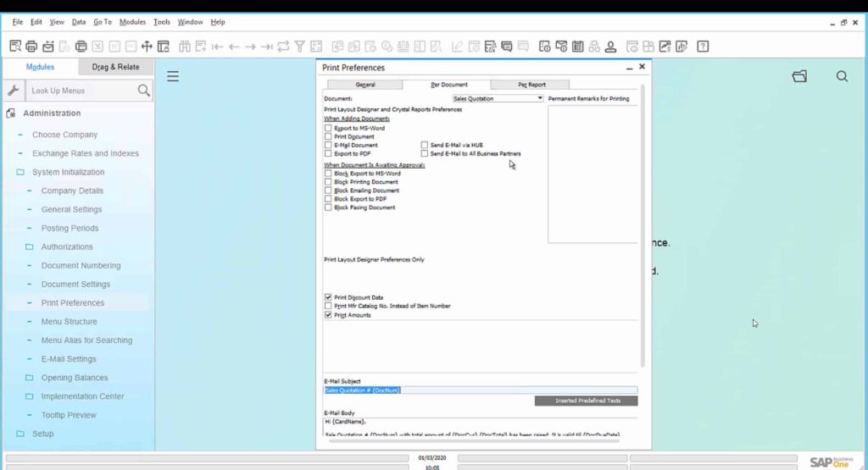Click the Send Fax toolbar icon

tap(81, 47)
